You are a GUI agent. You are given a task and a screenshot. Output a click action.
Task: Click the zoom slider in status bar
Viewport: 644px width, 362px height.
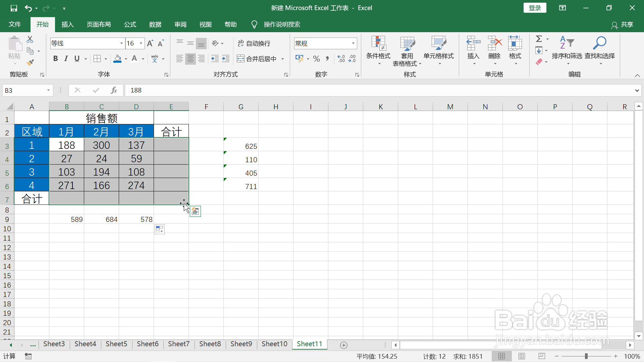(586, 356)
